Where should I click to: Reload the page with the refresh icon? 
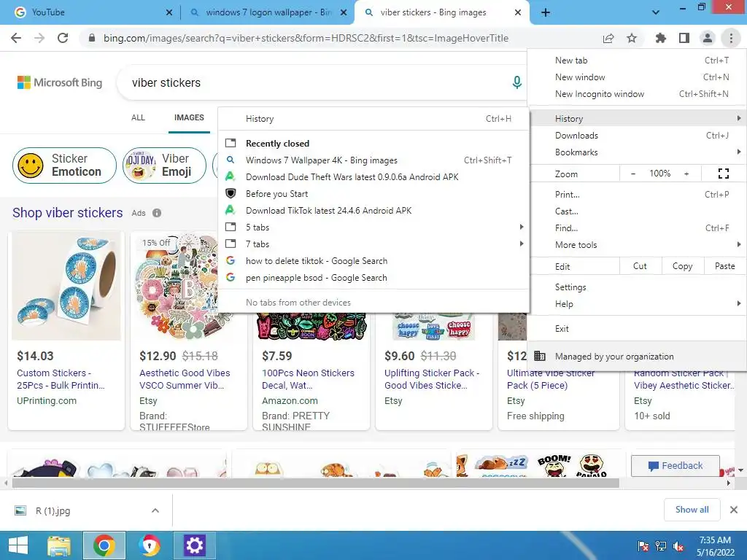pos(63,38)
